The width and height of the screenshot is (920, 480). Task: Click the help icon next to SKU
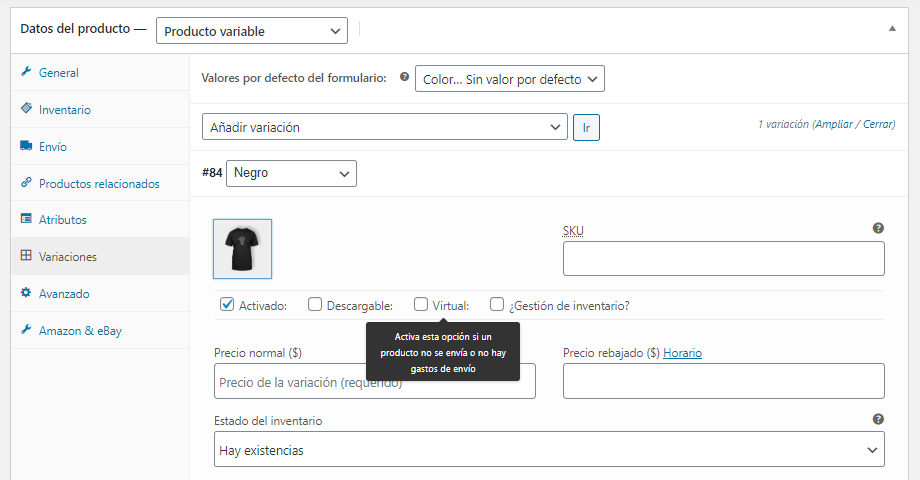pos(878,228)
